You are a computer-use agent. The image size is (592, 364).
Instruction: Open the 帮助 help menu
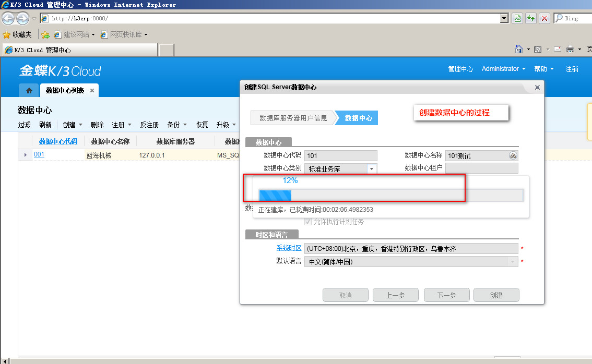point(543,69)
